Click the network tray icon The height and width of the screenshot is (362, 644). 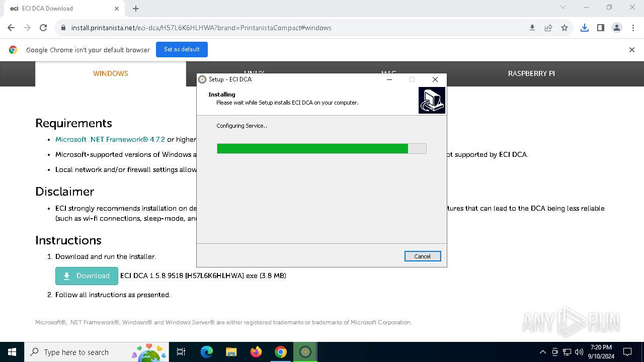pyautogui.click(x=567, y=352)
